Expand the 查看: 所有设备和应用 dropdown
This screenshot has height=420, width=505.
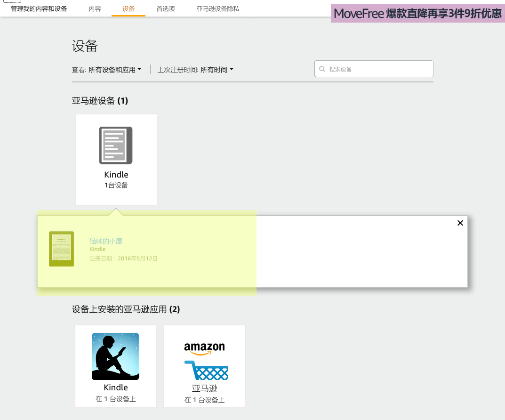tap(106, 70)
